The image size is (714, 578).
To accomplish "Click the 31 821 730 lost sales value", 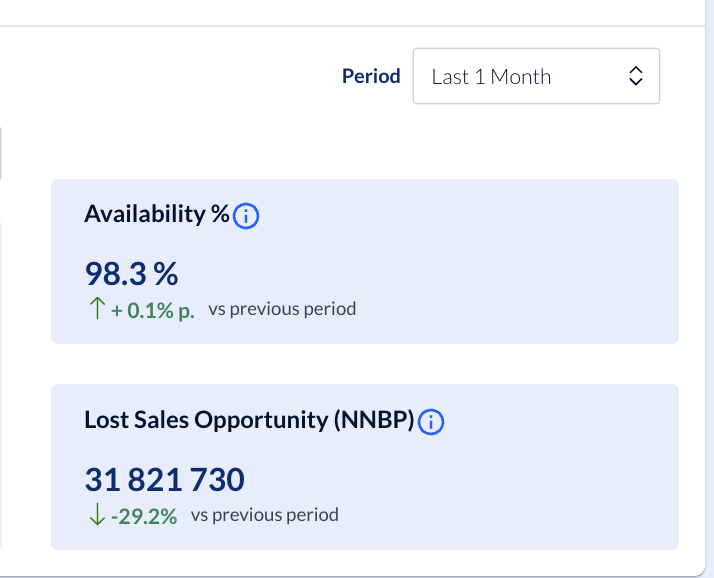I will point(164,480).
